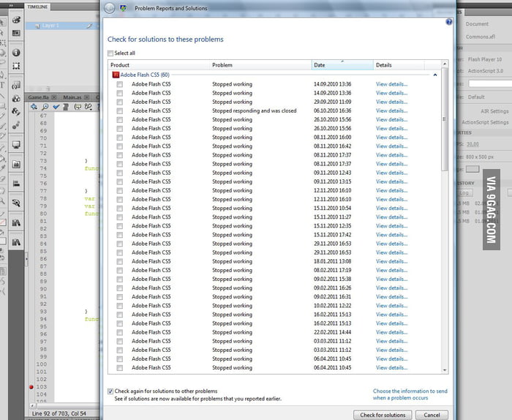Open the Swatches panel icon

coord(17,32)
